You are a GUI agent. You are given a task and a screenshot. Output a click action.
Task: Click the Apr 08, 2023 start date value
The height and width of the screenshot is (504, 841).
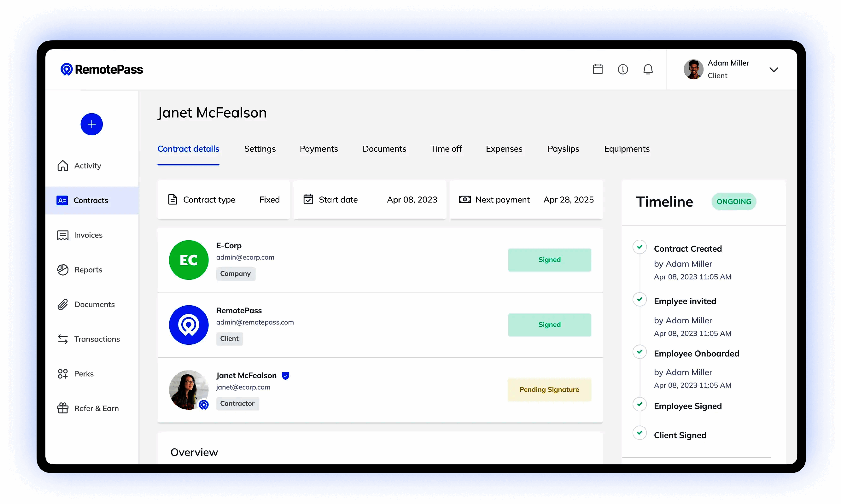tap(412, 200)
